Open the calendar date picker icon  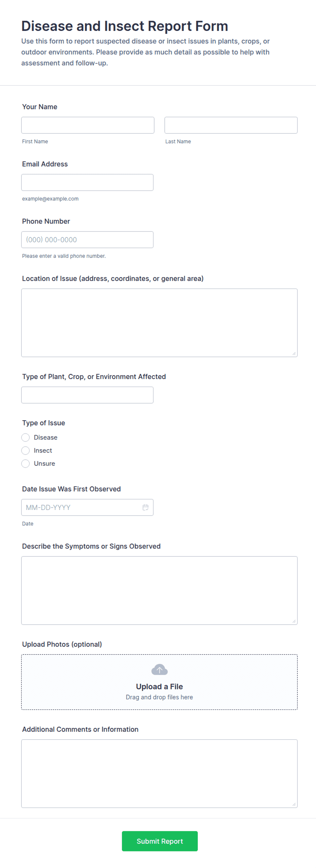[145, 507]
